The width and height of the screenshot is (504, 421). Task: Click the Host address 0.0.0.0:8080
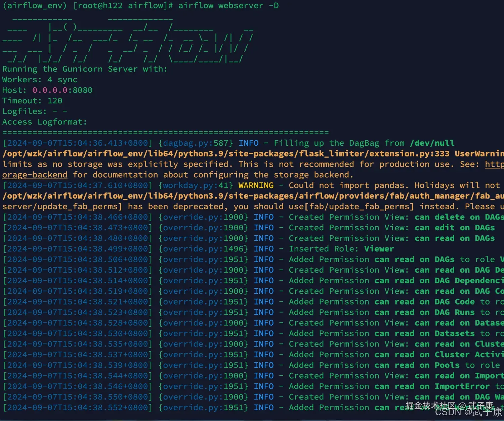[62, 90]
